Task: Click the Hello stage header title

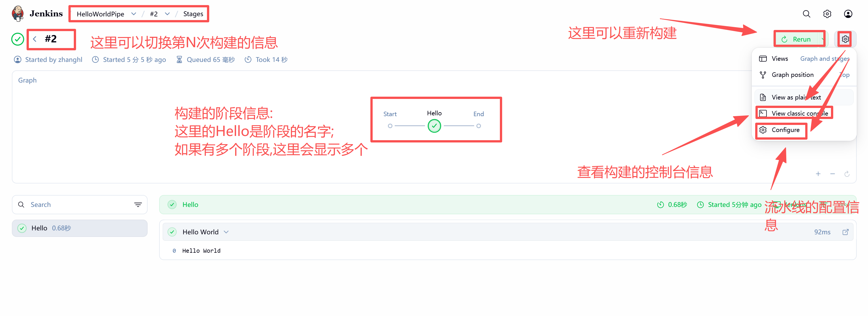Action: 190,204
